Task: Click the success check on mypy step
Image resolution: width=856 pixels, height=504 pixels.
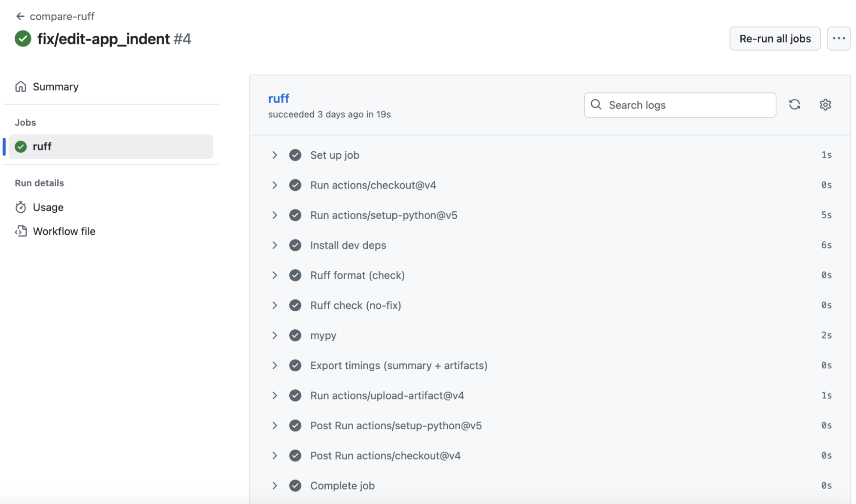Action: coord(295,335)
